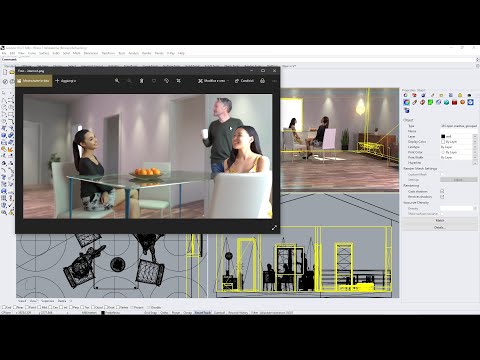Click Condividi share button in Photos
Image resolution: width=480 pixels, height=360 pixels.
244,81
